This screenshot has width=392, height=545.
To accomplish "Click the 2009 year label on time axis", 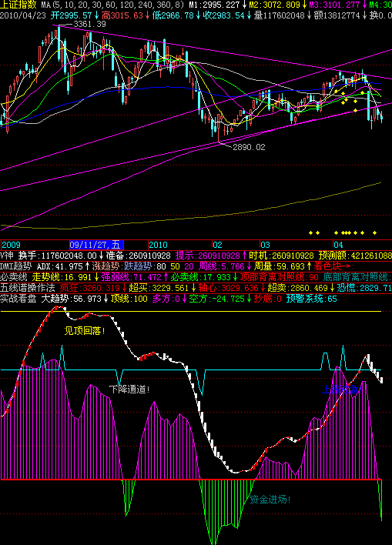I will click(11, 245).
